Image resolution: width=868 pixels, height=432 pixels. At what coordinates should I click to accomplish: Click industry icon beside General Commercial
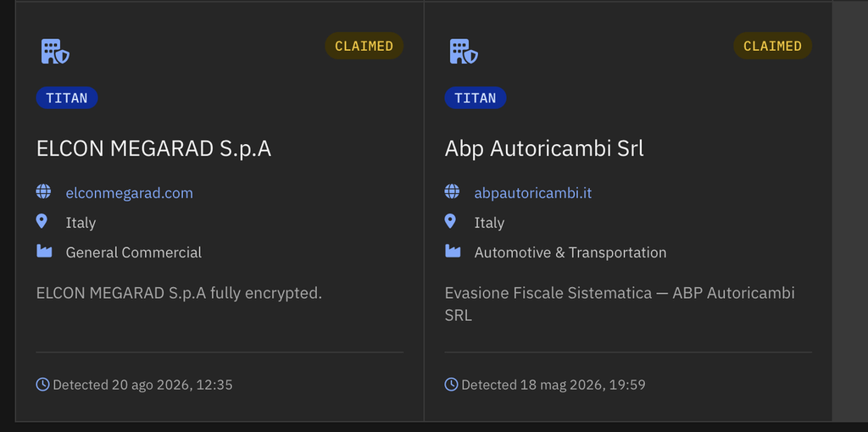44,251
